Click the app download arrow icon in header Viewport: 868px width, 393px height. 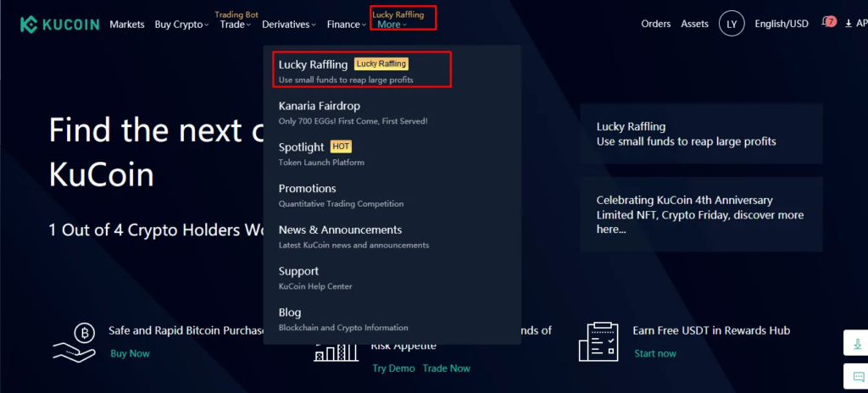click(x=848, y=24)
